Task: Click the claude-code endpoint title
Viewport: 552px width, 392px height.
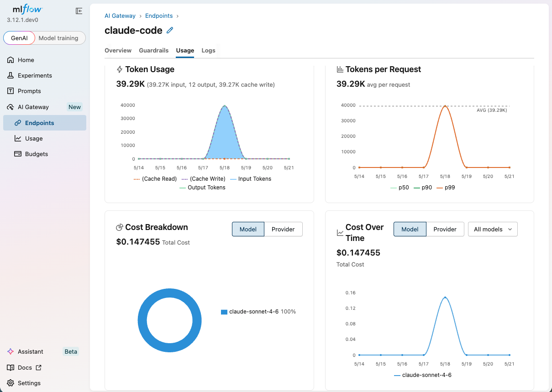Action: pos(133,30)
